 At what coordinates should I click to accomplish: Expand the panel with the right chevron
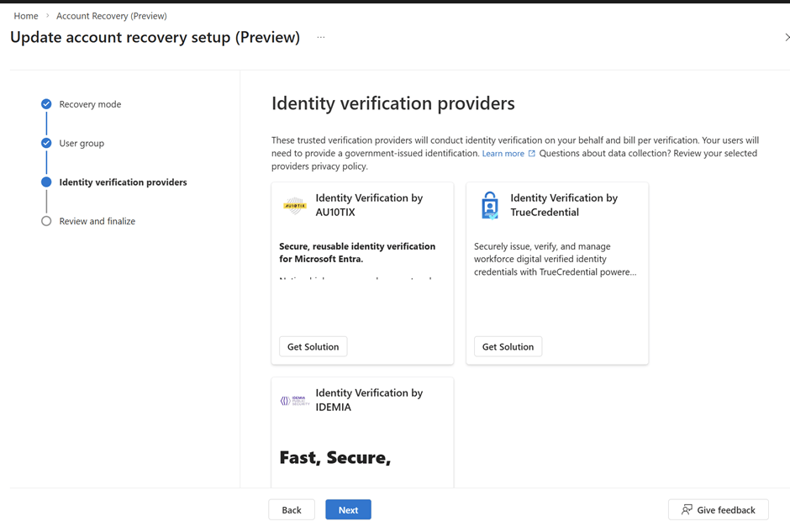[x=786, y=37]
